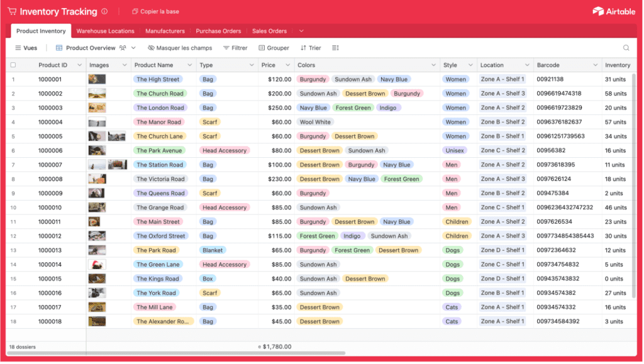The height and width of the screenshot is (364, 644).
Task: Open the base info icon
Action: click(x=104, y=11)
